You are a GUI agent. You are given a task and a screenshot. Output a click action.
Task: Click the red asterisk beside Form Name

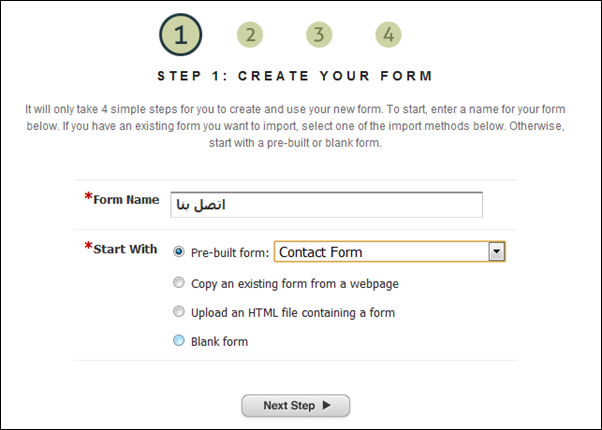click(88, 198)
